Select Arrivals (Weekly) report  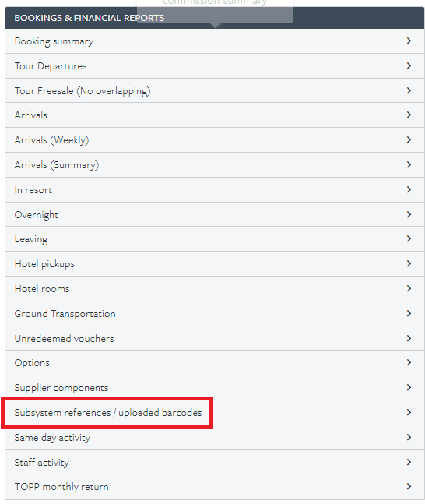click(215, 139)
